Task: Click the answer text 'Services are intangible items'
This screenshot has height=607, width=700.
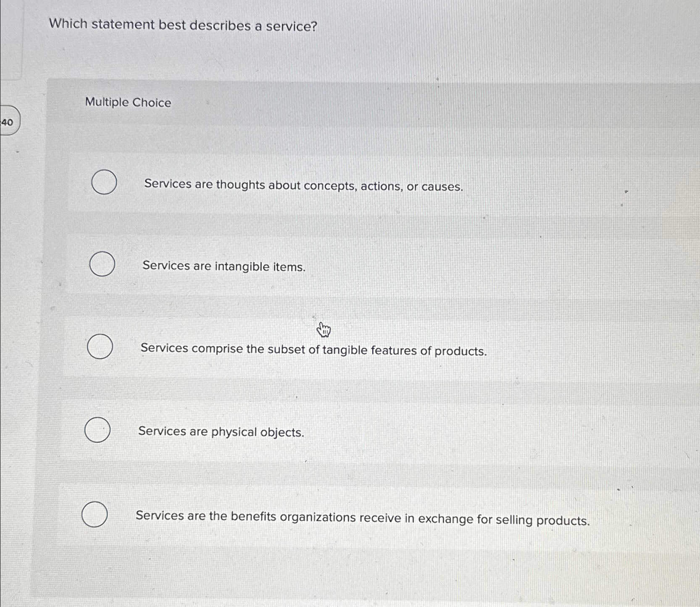Action: tap(223, 266)
